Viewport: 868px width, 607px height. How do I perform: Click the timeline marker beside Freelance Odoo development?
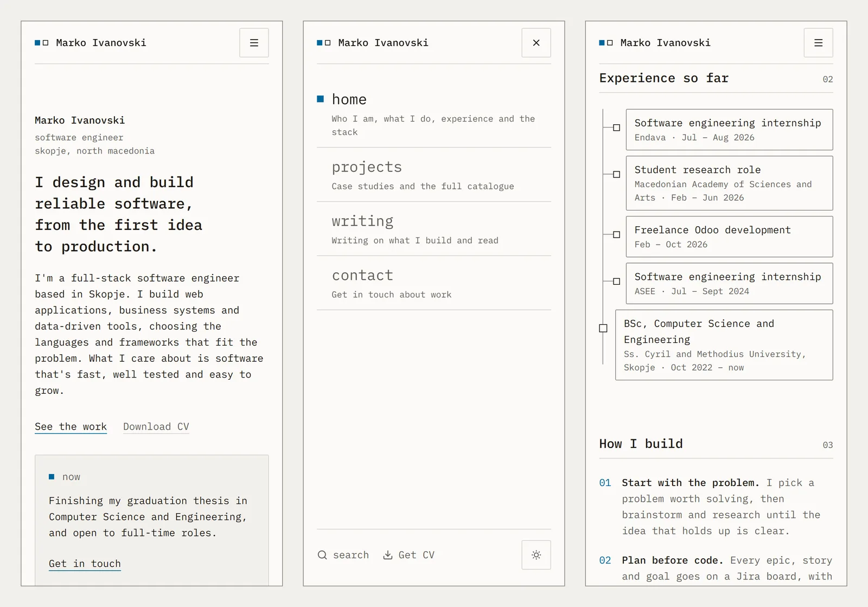click(x=616, y=235)
